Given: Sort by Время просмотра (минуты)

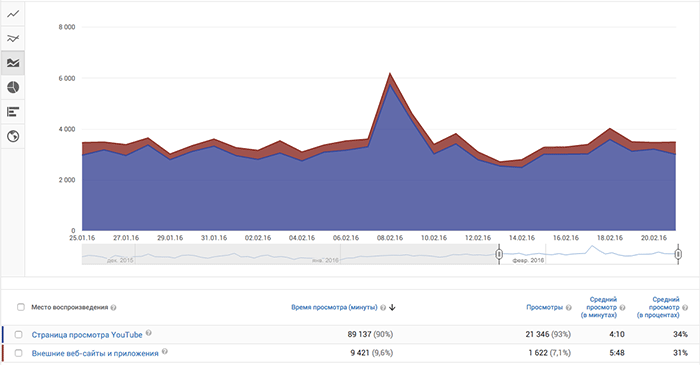Looking at the screenshot, I should (334, 307).
